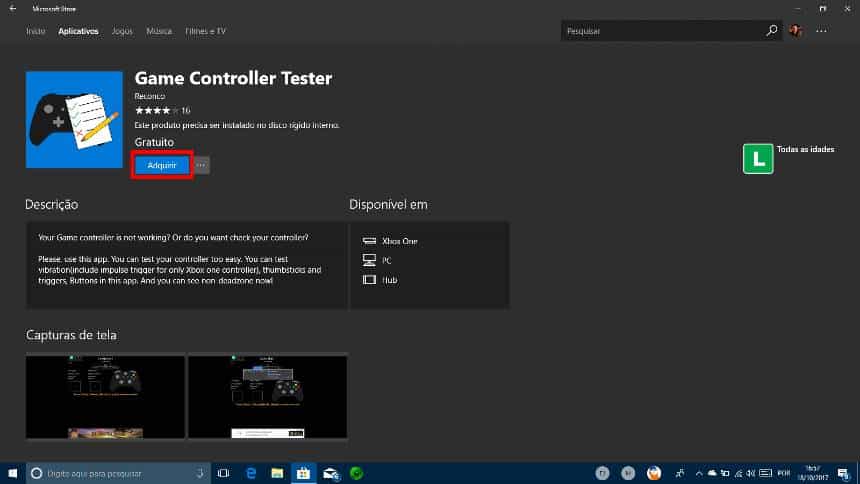Open the Store three-dot menu

(821, 31)
